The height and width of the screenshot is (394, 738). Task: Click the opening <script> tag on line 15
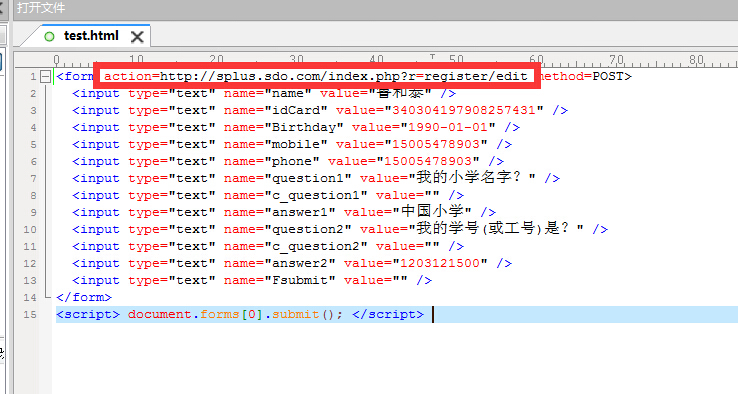(x=88, y=314)
